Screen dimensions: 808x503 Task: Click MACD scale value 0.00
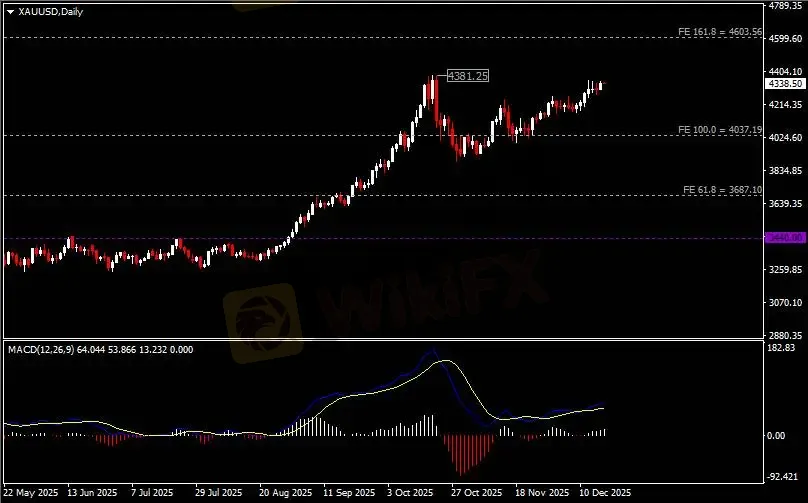coord(777,435)
